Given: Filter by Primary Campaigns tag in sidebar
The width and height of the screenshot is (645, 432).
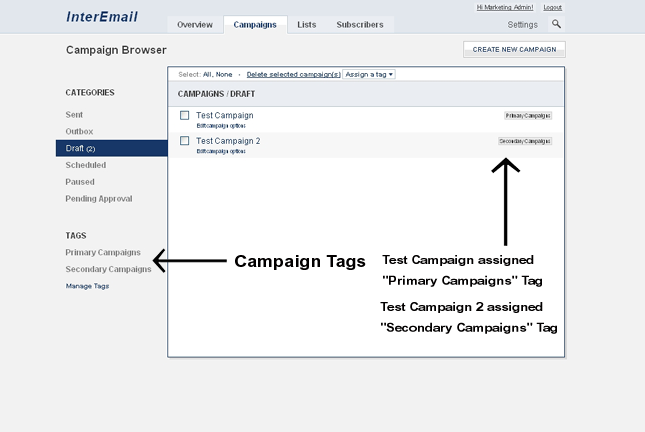Looking at the screenshot, I should pos(103,252).
